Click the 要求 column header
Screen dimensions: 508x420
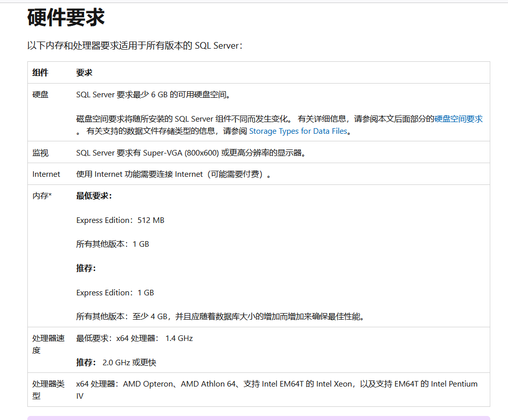tap(84, 72)
